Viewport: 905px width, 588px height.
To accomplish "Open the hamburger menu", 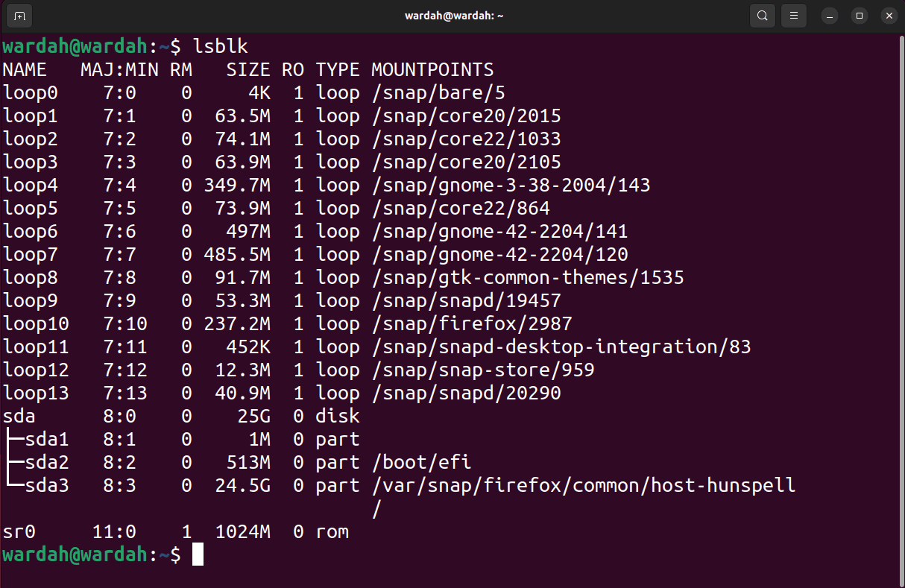I will click(793, 15).
